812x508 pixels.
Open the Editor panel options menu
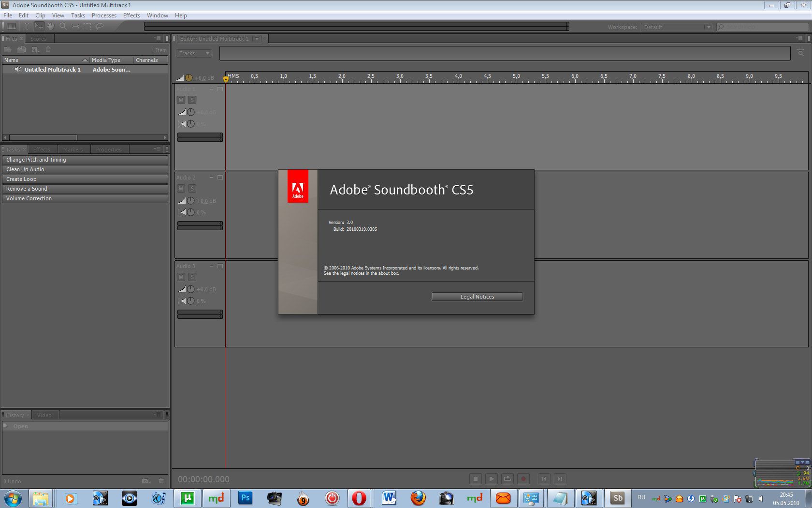[x=798, y=38]
